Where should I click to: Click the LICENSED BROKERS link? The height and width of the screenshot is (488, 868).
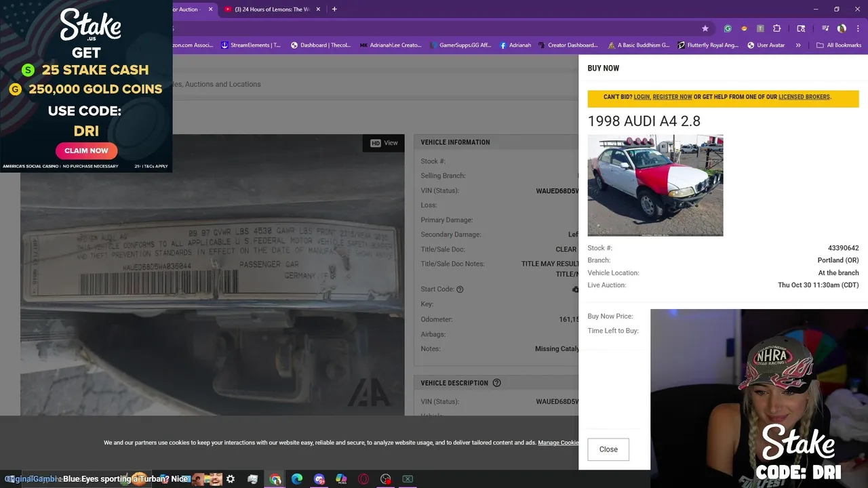pyautogui.click(x=804, y=97)
